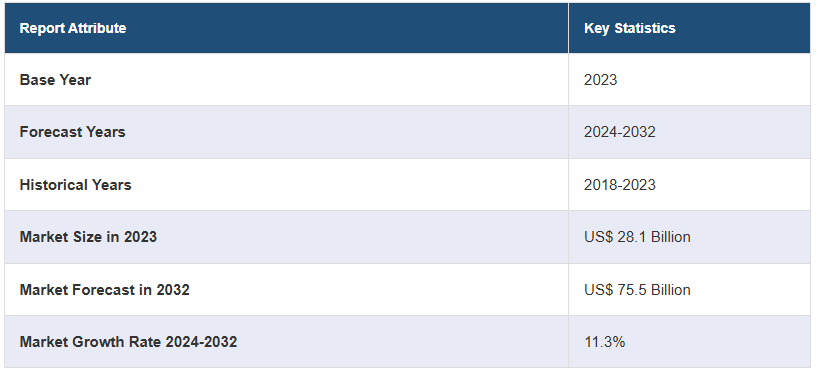Image resolution: width=817 pixels, height=382 pixels.
Task: Click the 2023 base year value
Action: pos(600,80)
